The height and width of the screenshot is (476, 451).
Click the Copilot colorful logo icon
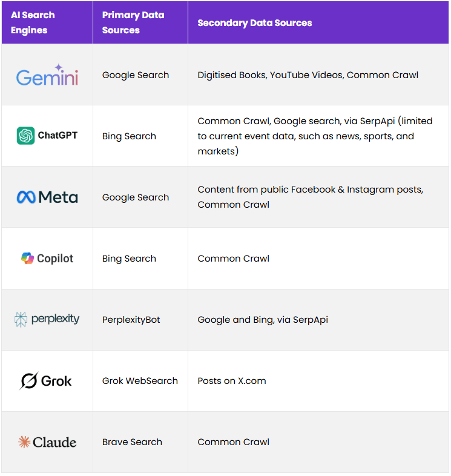tap(28, 259)
